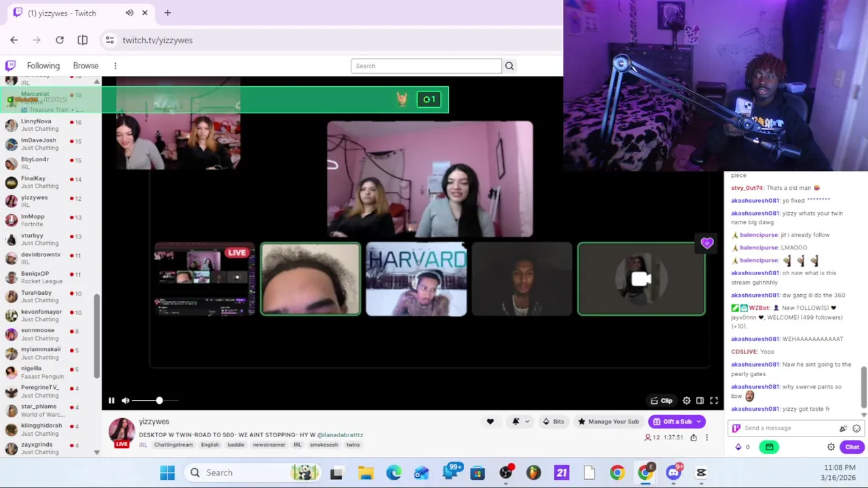Open the Windows Start menu
The width and height of the screenshot is (868, 488).
(167, 472)
